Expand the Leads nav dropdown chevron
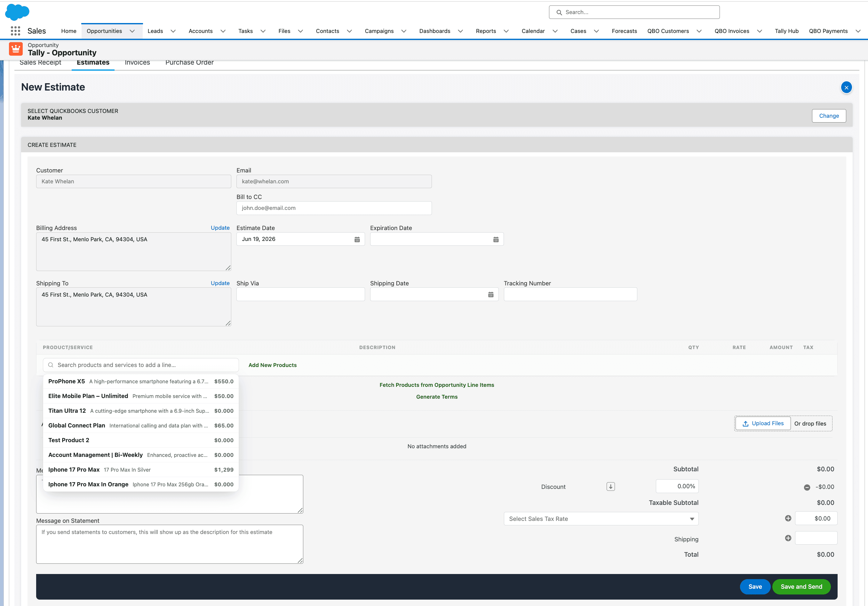The image size is (868, 606). coord(173,31)
